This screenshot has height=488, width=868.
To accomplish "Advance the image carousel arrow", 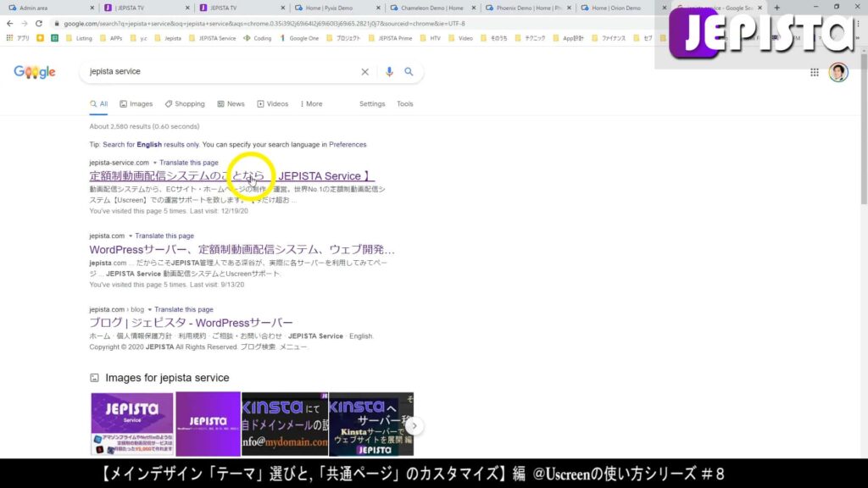I will pyautogui.click(x=414, y=425).
